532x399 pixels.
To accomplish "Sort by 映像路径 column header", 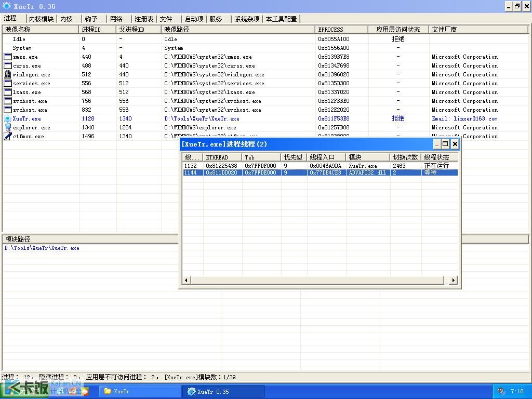I will click(x=238, y=30).
